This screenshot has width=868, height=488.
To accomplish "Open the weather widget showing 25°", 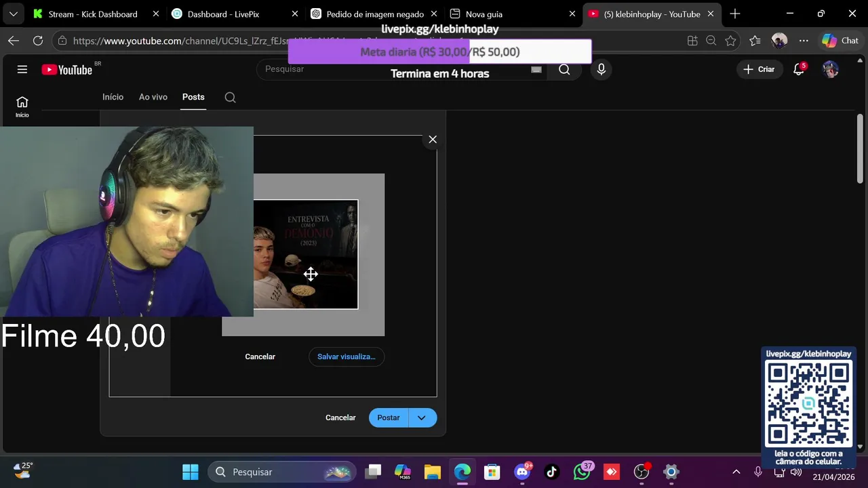I will (x=22, y=470).
